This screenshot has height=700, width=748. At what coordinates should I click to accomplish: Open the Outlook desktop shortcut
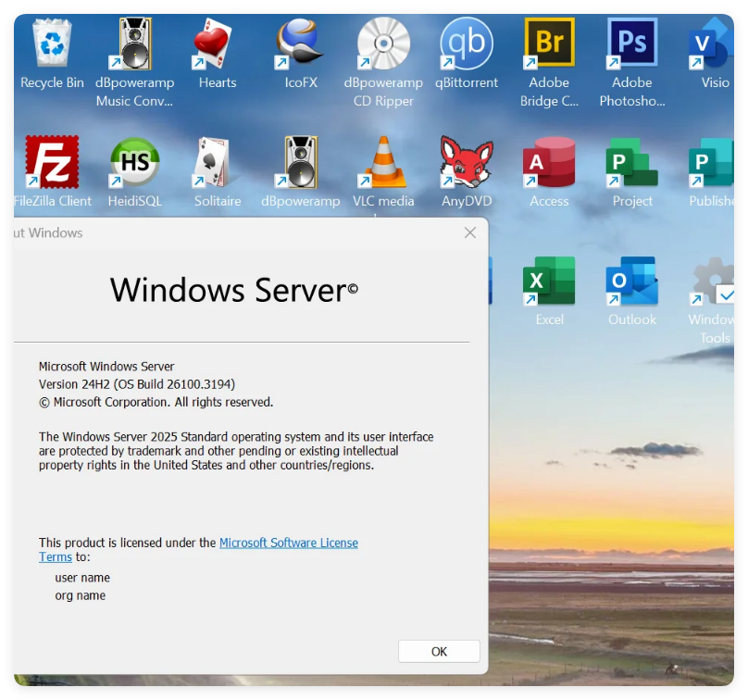(632, 281)
